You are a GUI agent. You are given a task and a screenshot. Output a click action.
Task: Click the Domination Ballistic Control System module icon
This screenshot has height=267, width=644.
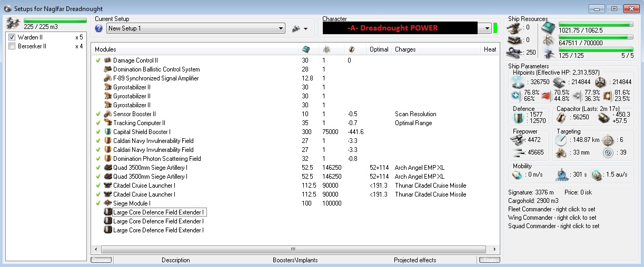(108, 69)
